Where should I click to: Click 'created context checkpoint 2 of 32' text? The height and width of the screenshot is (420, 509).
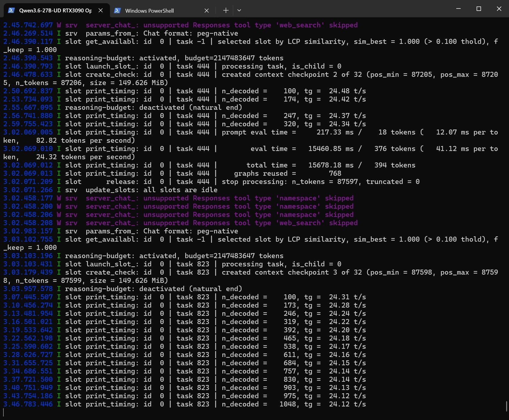pos(292,74)
